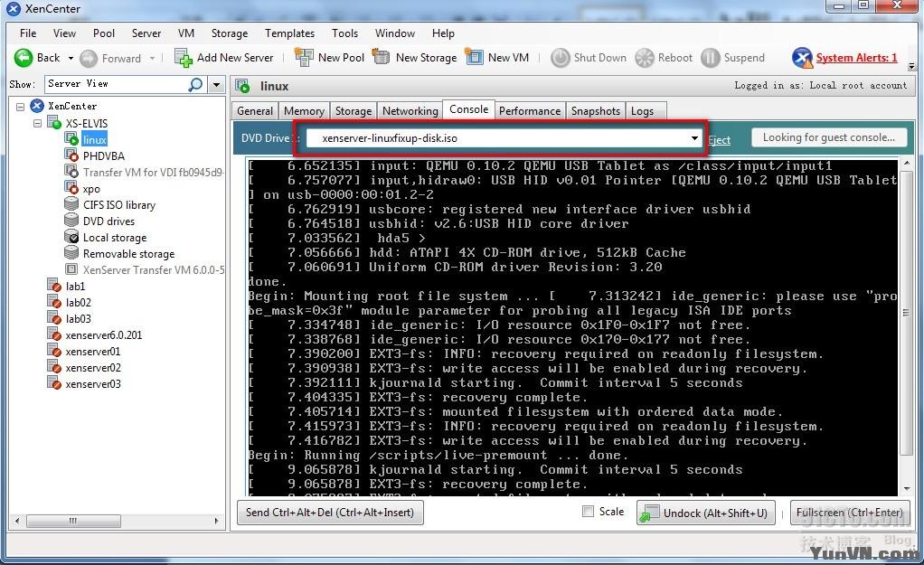Click the Suspend icon

[x=710, y=58]
